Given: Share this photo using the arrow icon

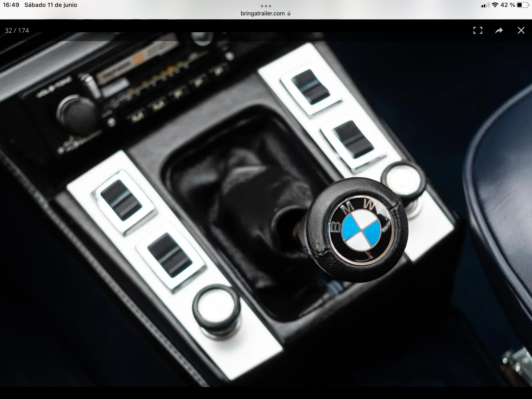Looking at the screenshot, I should click(499, 31).
